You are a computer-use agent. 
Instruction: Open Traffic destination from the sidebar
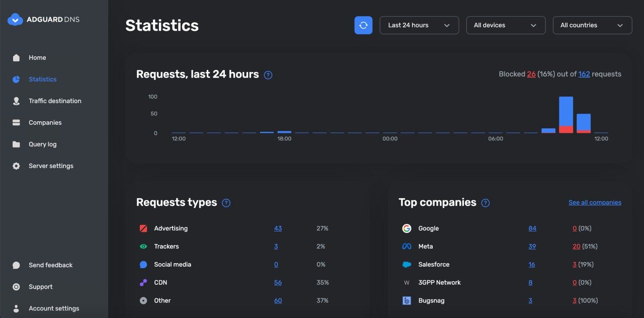coord(54,101)
